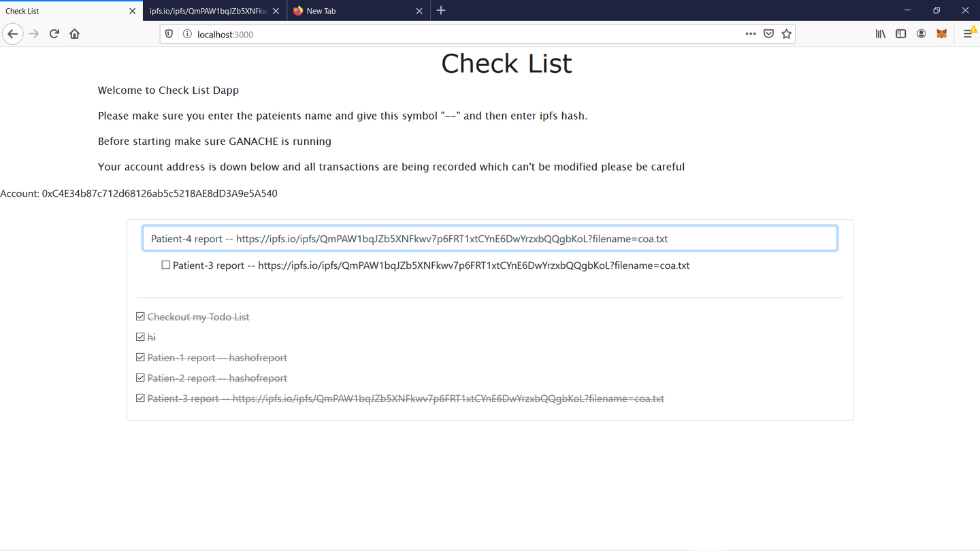Go back to the previous page
Image resolution: width=980 pixels, height=551 pixels.
(x=13, y=34)
